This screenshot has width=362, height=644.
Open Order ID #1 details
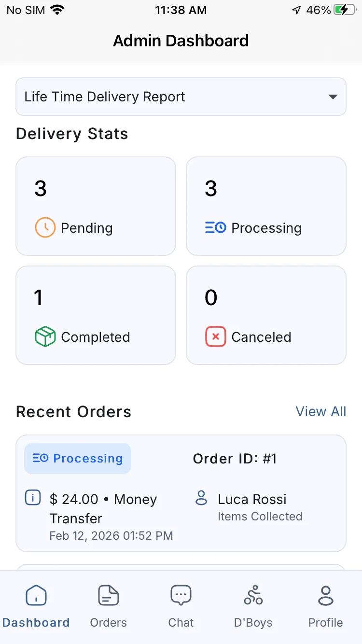(x=235, y=458)
